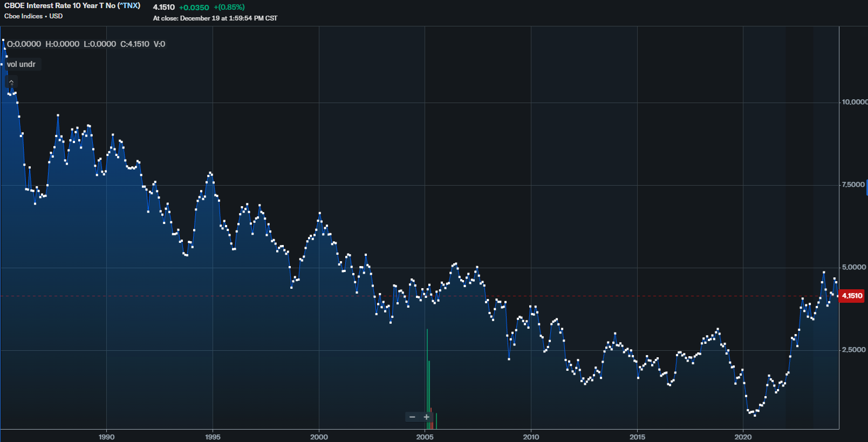Click the 2010 label on the time axis

point(531,437)
